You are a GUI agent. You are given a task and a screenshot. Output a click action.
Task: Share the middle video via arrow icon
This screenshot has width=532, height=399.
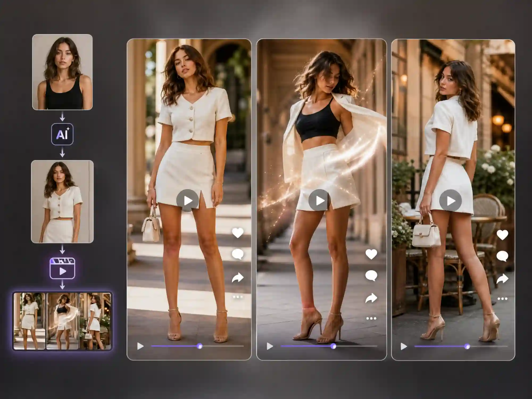coord(371,298)
